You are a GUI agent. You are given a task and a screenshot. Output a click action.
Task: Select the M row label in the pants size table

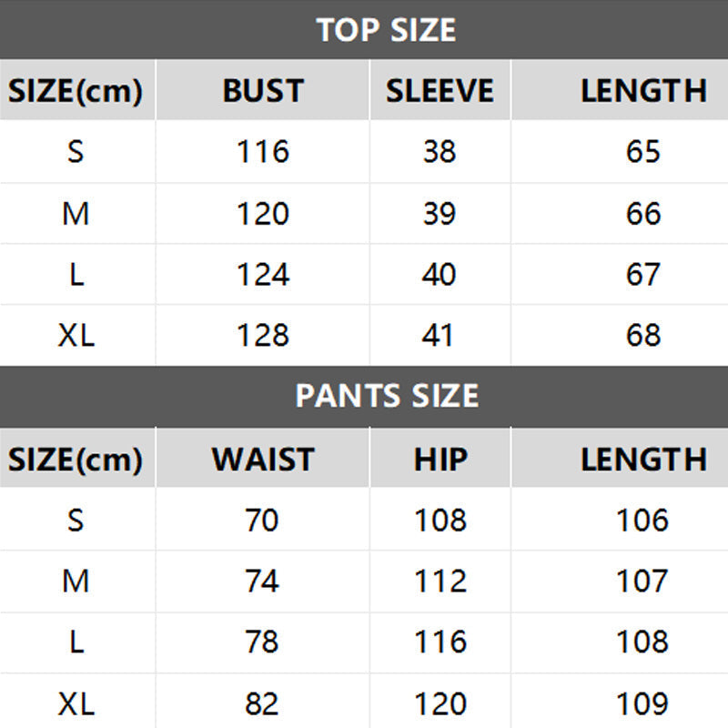tap(76, 581)
